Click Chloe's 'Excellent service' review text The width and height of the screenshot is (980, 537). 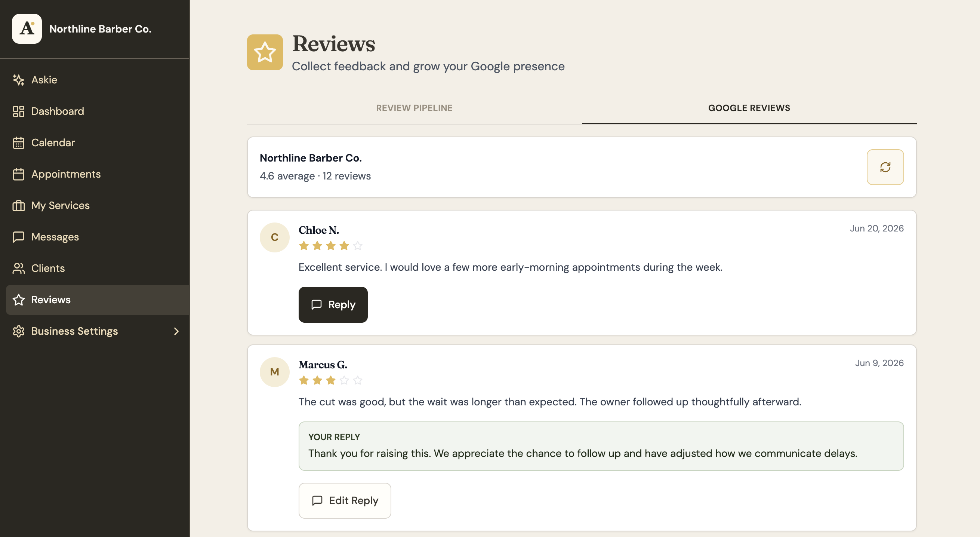pos(510,267)
